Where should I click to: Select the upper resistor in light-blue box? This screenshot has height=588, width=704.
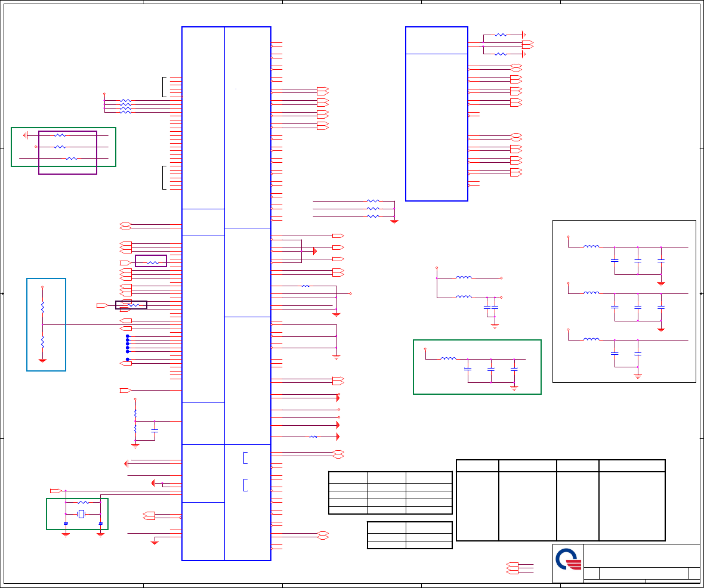[x=42, y=308]
